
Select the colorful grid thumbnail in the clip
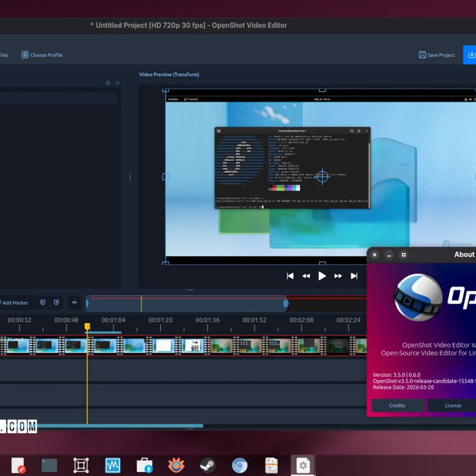[x=193, y=346]
